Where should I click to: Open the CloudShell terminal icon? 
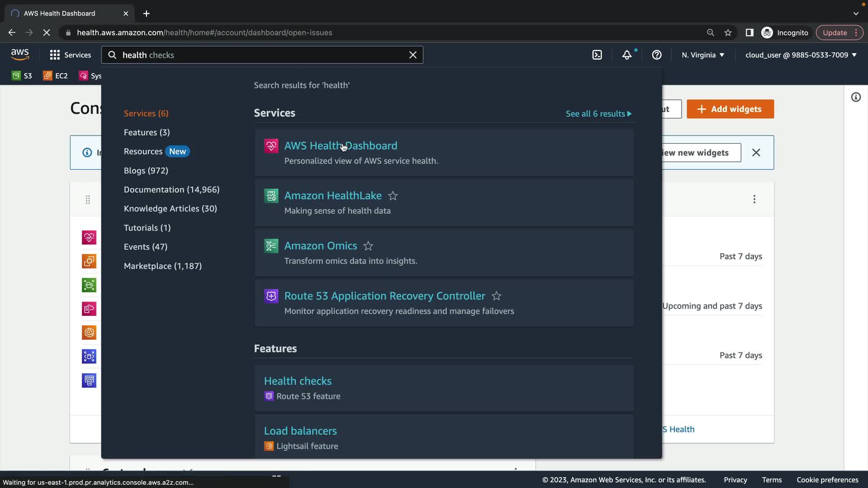click(x=597, y=55)
